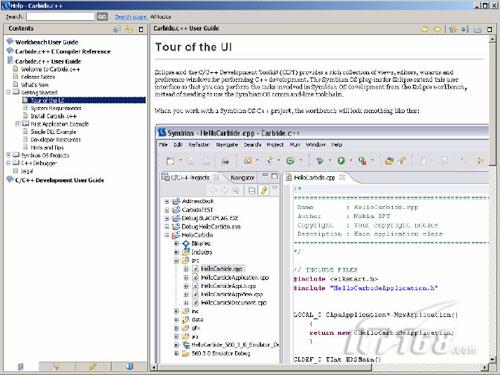Click expander beside Includes in embedded screenshot

tap(177, 252)
